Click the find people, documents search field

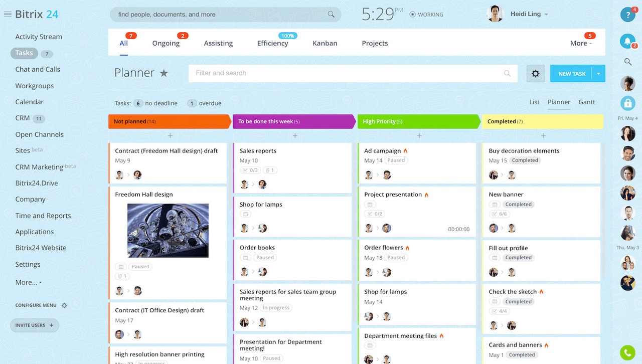(x=225, y=15)
